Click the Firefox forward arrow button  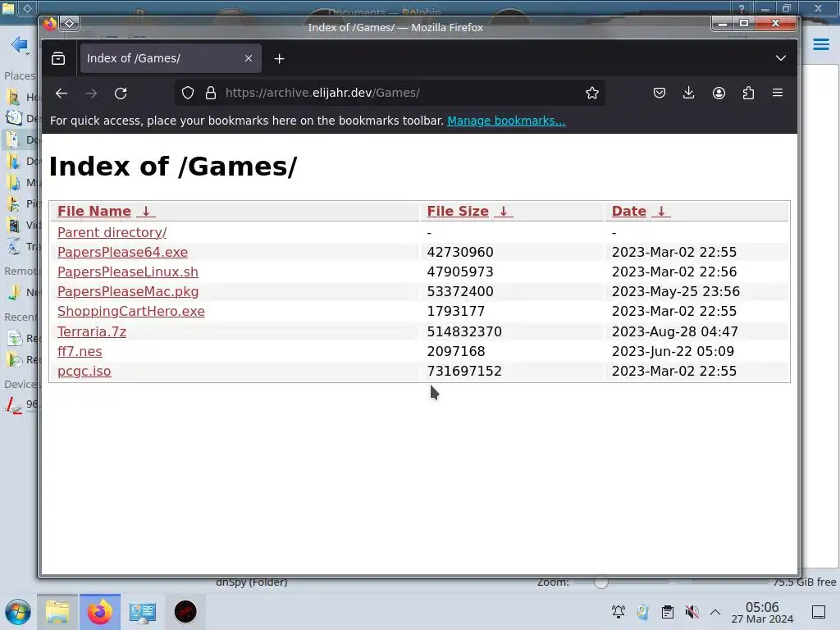(91, 94)
